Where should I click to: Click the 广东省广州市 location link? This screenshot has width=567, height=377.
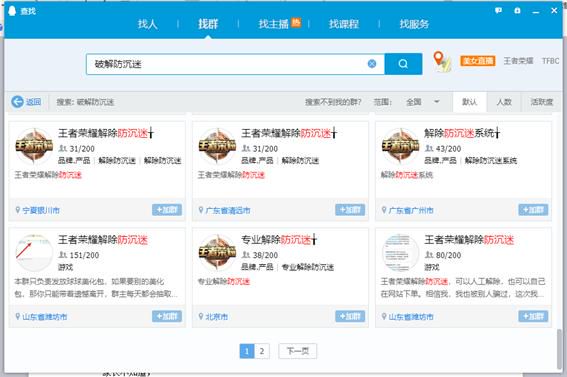coord(411,210)
